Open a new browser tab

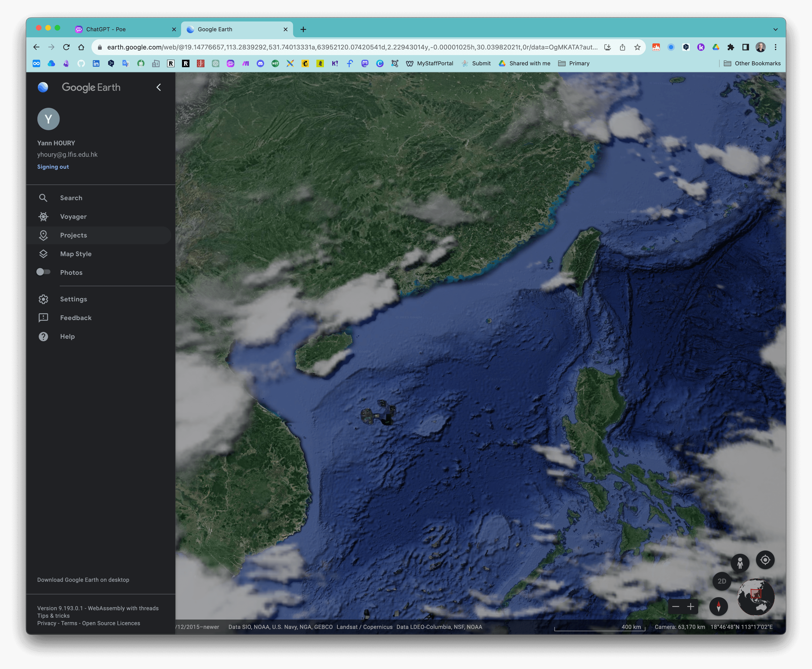coord(303,29)
